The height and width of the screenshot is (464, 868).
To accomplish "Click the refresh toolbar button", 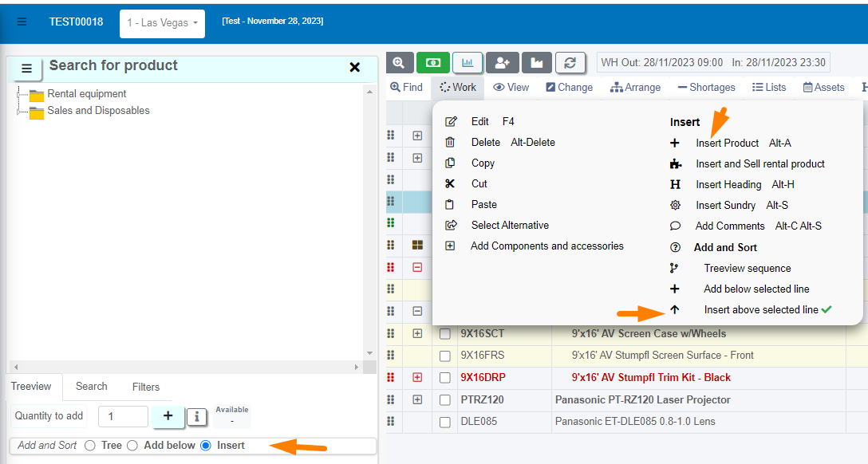I will point(570,62).
